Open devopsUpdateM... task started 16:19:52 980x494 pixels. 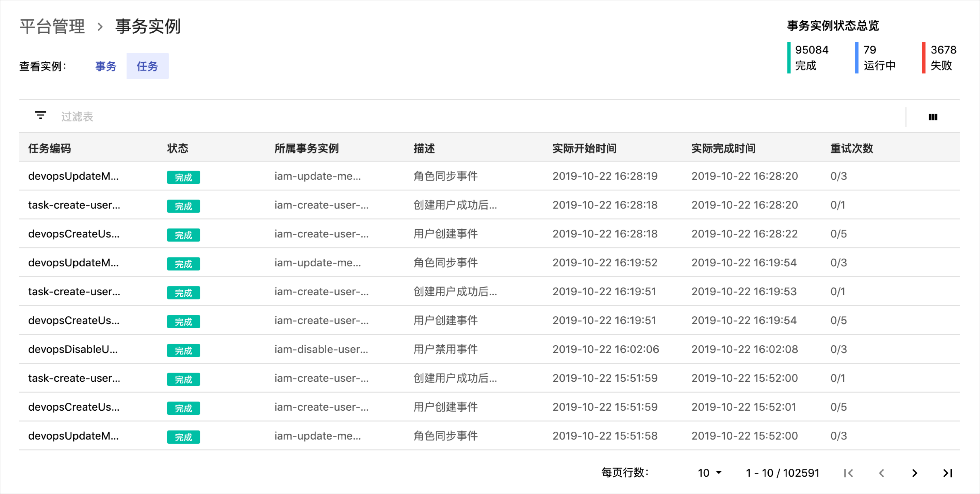(x=73, y=263)
